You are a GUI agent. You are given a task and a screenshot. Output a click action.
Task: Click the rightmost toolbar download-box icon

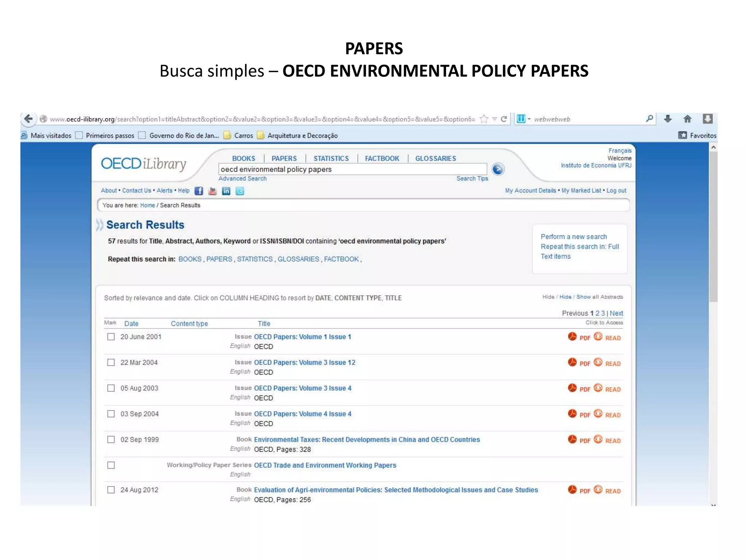click(x=708, y=119)
